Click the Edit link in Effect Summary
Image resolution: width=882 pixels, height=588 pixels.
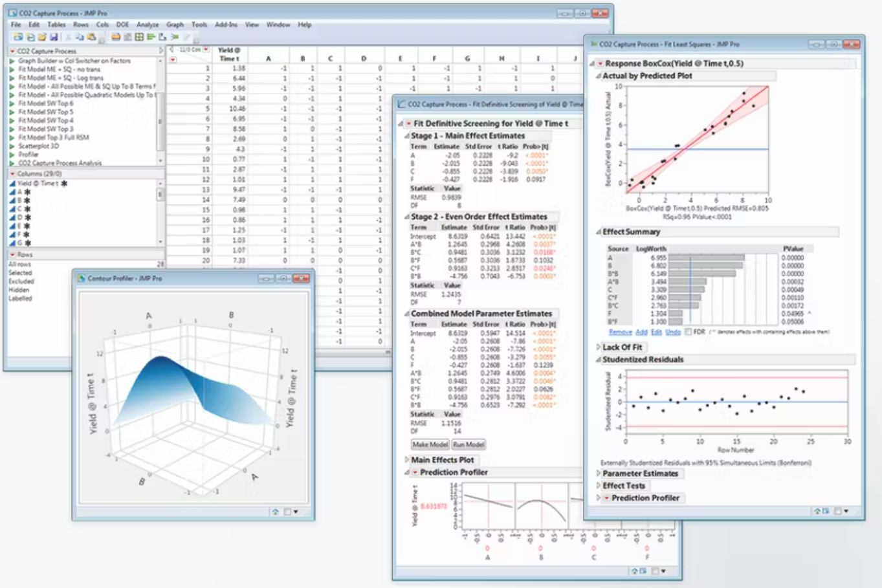point(656,332)
